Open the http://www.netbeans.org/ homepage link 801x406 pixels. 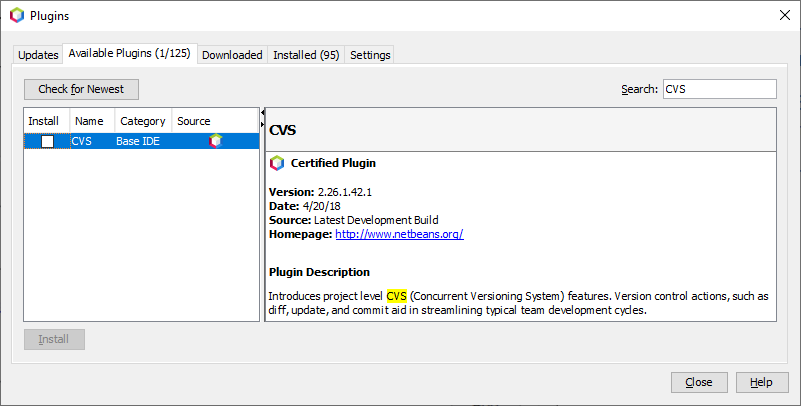click(399, 234)
